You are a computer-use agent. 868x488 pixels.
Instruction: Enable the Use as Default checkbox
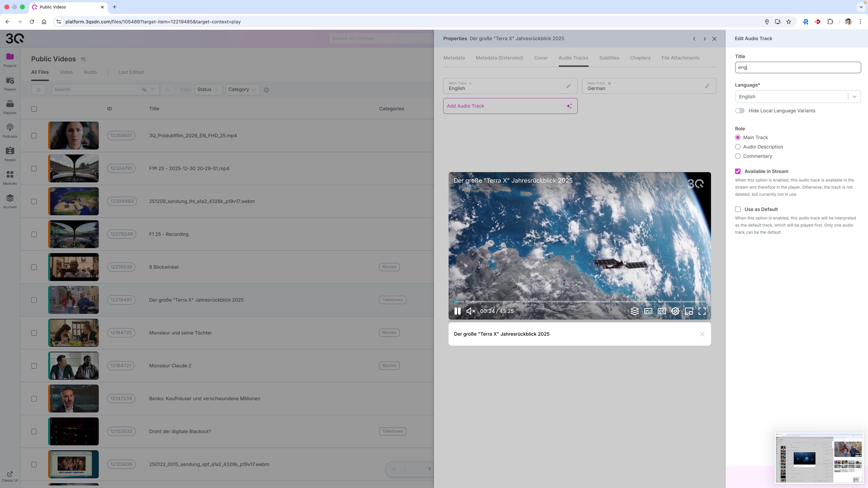coord(738,209)
